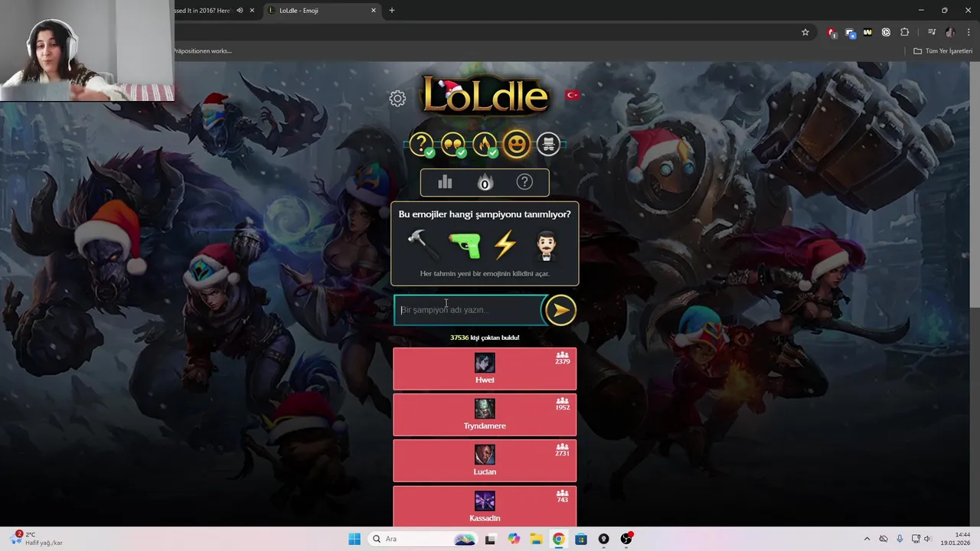
Task: Click the water gun emoji hint
Action: (x=464, y=245)
